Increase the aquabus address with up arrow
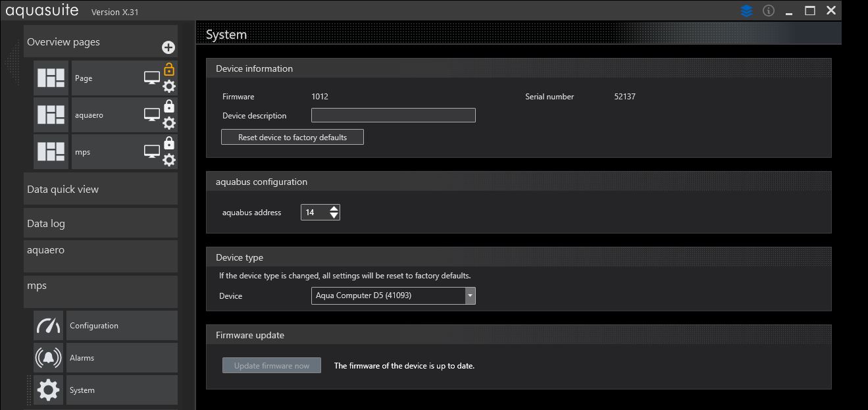 point(334,209)
